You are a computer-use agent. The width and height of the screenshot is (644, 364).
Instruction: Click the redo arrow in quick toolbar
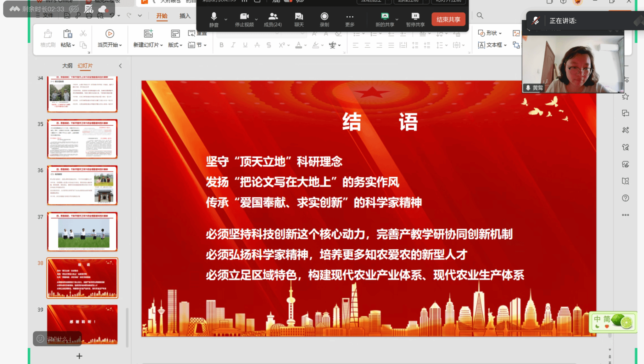point(129,15)
